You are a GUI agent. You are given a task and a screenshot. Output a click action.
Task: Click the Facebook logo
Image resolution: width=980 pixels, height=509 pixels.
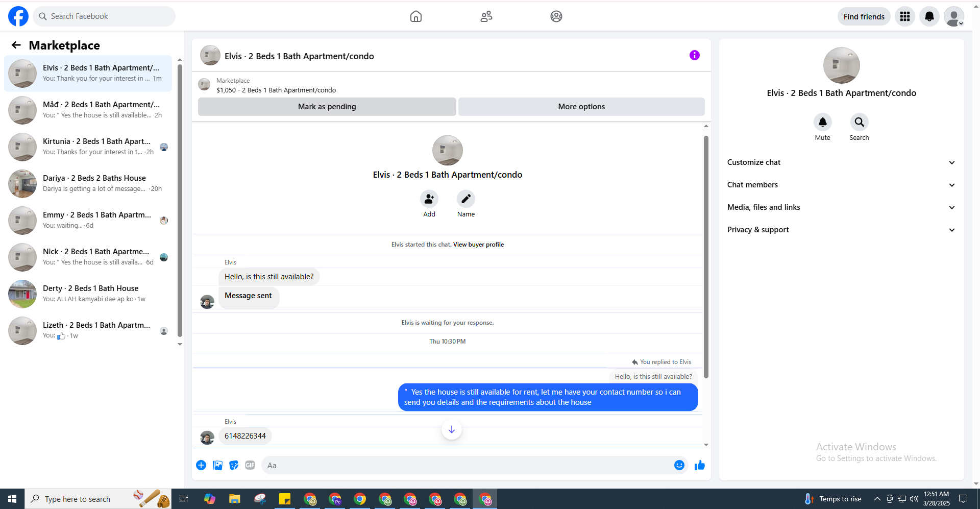(x=18, y=16)
